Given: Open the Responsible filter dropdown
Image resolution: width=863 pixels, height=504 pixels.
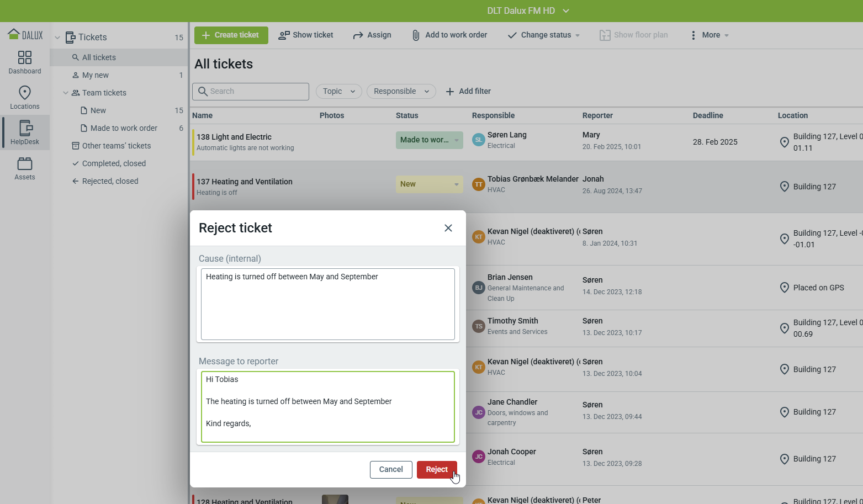Looking at the screenshot, I should 401,92.
